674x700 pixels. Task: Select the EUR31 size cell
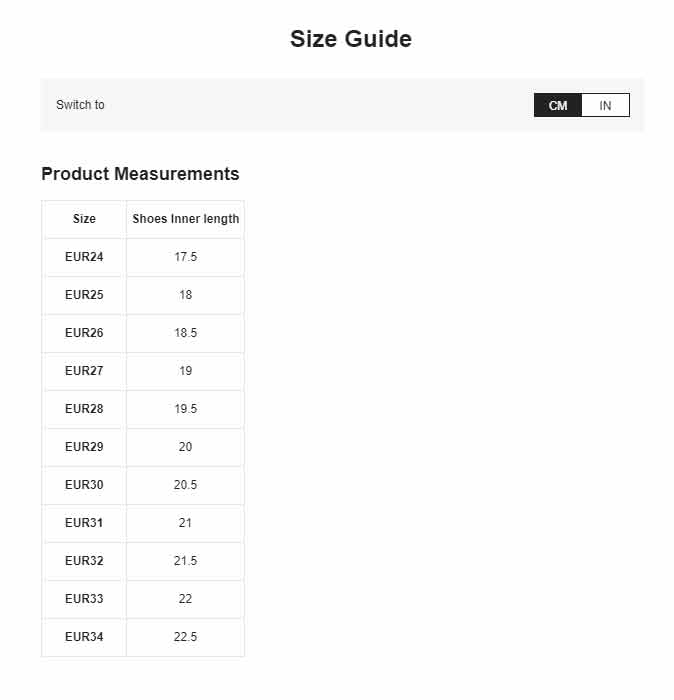click(x=84, y=522)
